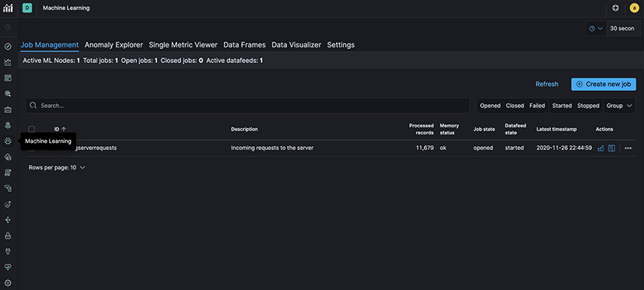Click the Machine Learning sidebar icon

8,141
